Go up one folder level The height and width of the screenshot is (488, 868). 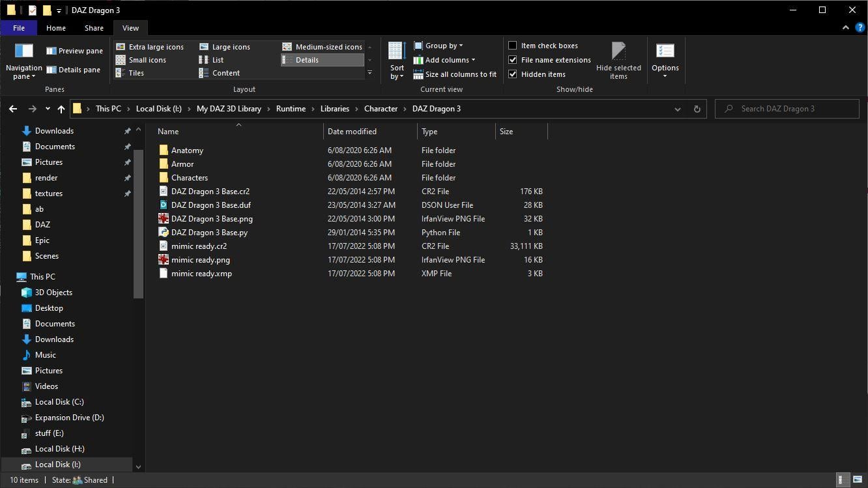[x=61, y=109]
